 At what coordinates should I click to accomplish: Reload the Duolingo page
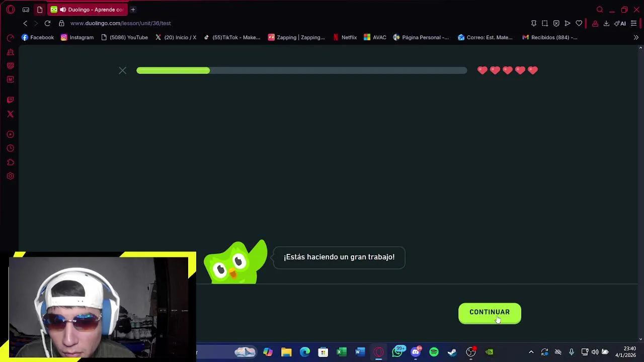tap(47, 23)
